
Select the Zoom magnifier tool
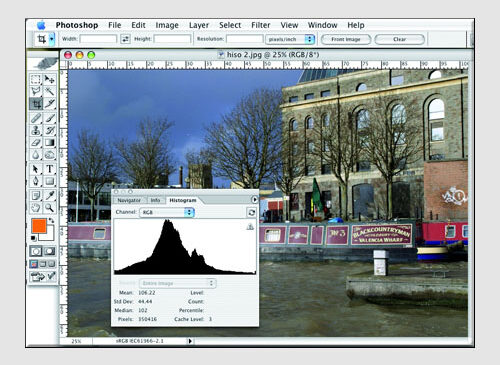pyautogui.click(x=49, y=208)
